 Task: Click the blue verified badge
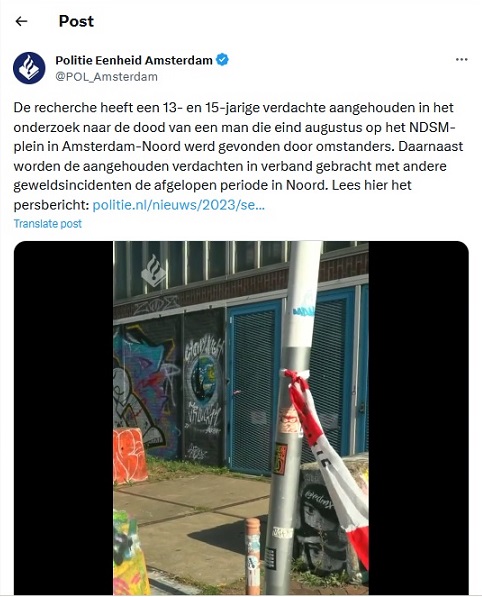222,60
